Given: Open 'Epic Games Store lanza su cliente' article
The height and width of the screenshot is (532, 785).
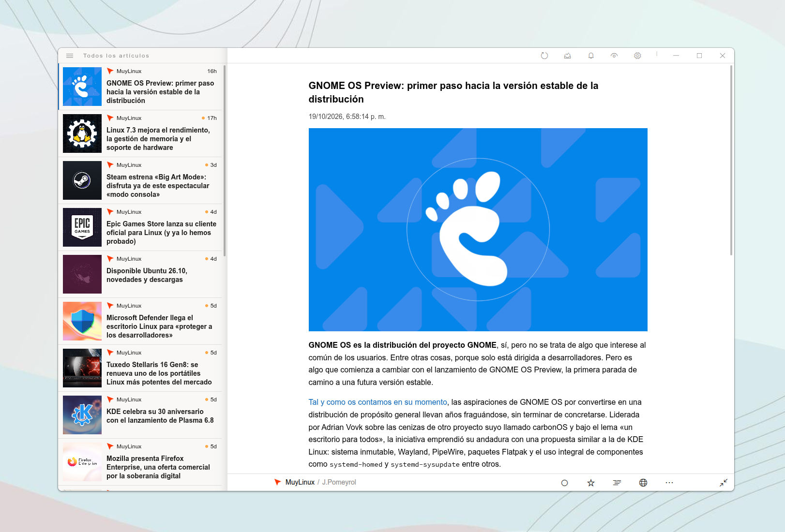Looking at the screenshot, I should click(140, 227).
